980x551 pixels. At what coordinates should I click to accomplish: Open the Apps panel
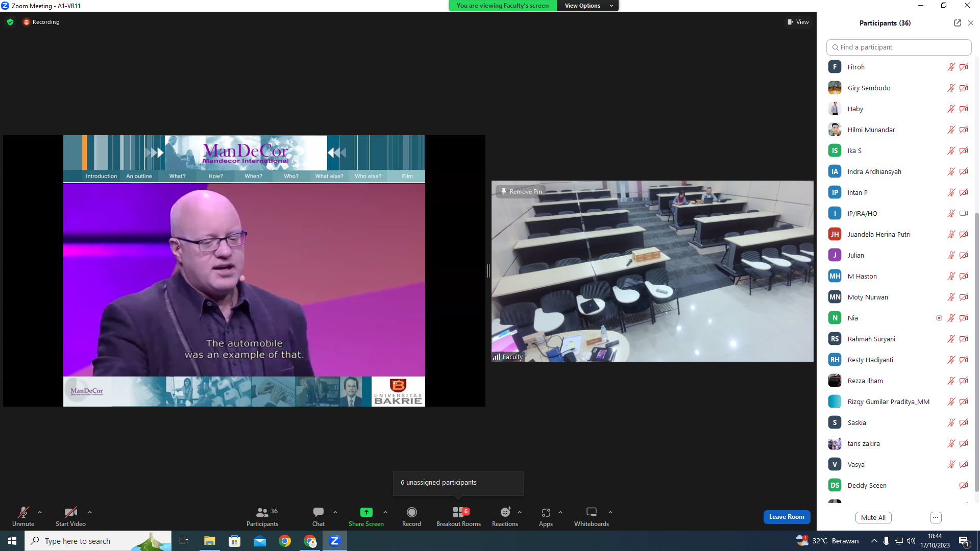546,516
